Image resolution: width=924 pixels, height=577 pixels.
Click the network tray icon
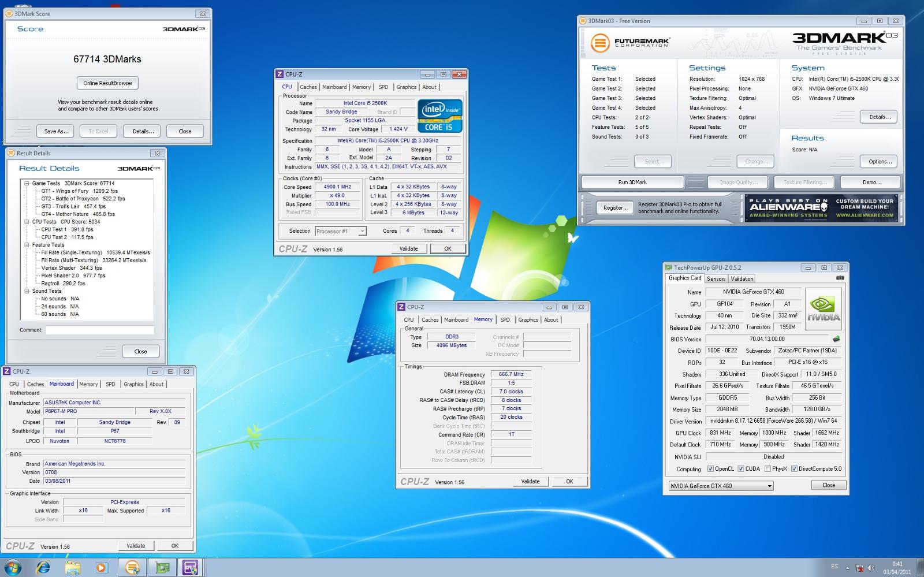(860, 568)
